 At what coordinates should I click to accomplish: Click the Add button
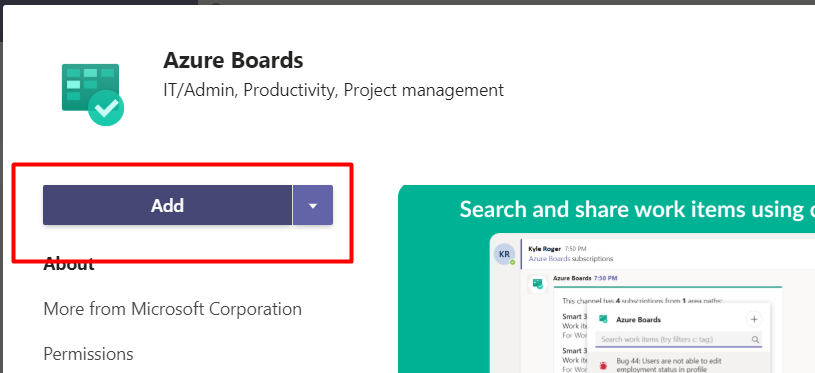pyautogui.click(x=167, y=205)
